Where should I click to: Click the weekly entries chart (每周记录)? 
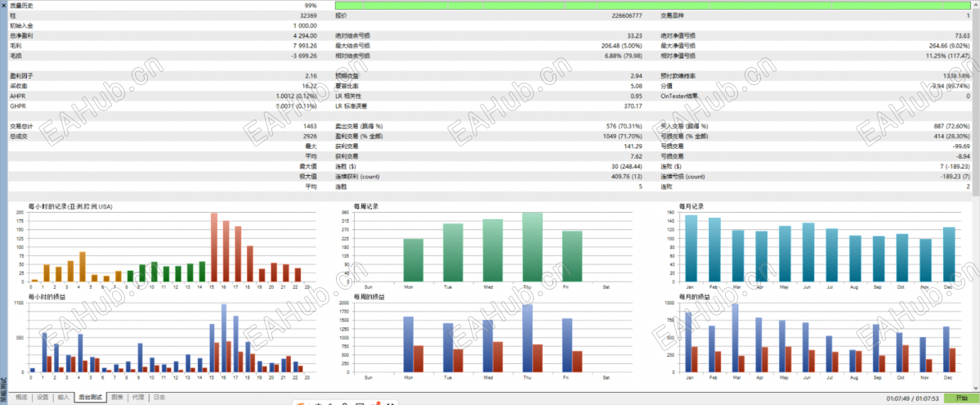coord(489,247)
